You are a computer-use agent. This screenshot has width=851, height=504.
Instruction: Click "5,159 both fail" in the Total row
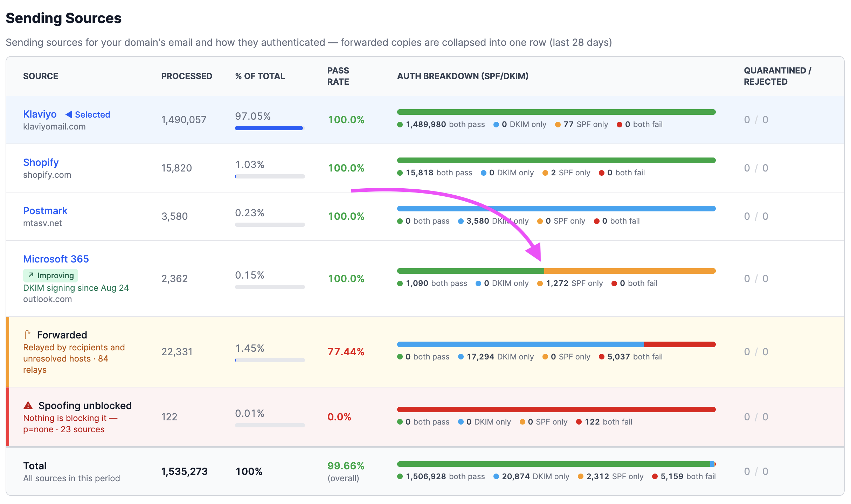684,476
